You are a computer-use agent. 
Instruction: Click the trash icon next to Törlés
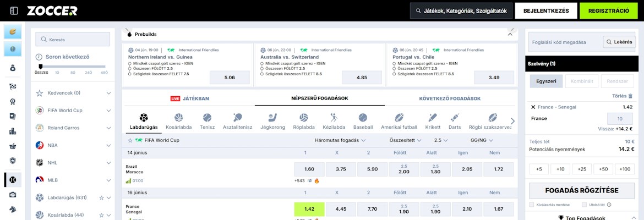tap(630, 96)
